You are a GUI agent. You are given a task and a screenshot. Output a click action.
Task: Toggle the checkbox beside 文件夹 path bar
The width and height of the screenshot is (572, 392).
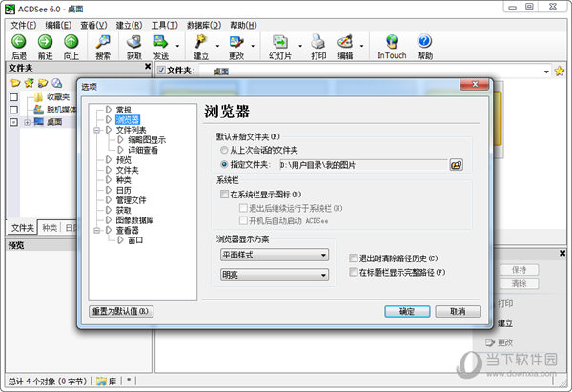pos(161,70)
